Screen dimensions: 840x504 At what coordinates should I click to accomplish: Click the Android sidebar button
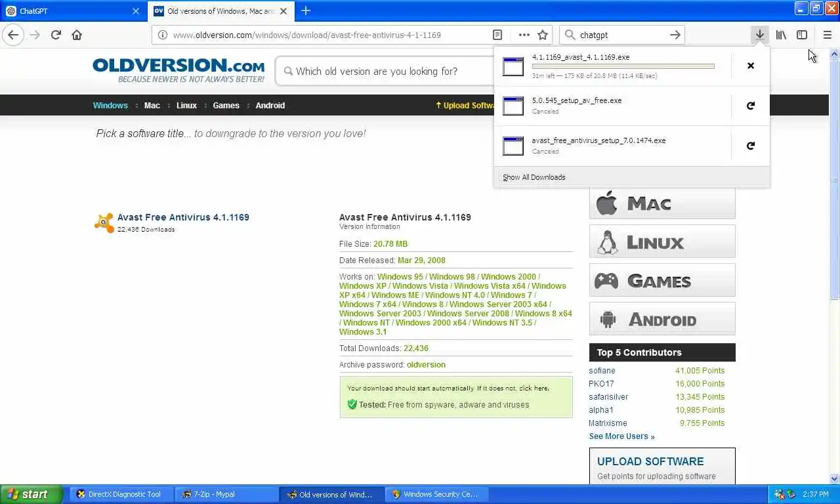pos(662,319)
